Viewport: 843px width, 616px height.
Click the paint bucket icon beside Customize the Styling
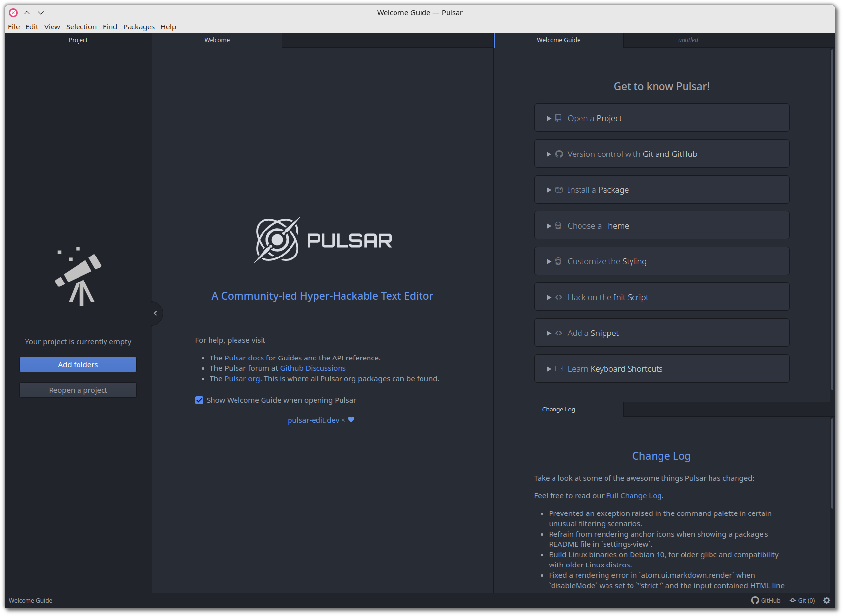point(558,261)
